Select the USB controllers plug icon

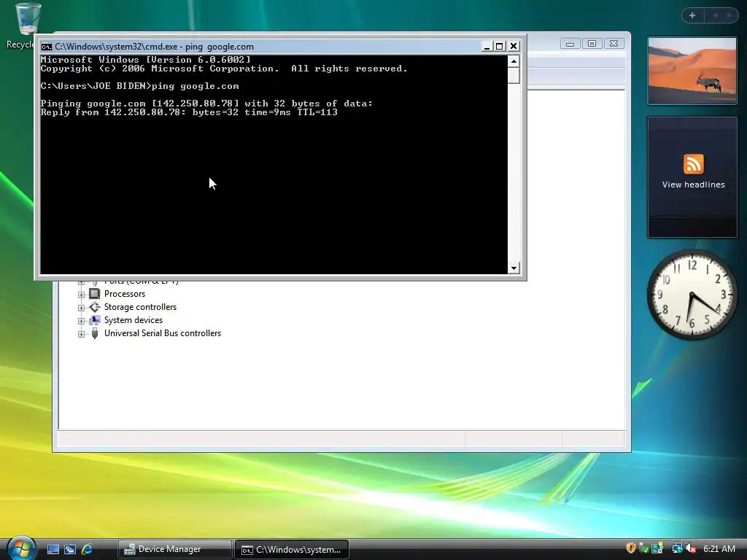(95, 333)
